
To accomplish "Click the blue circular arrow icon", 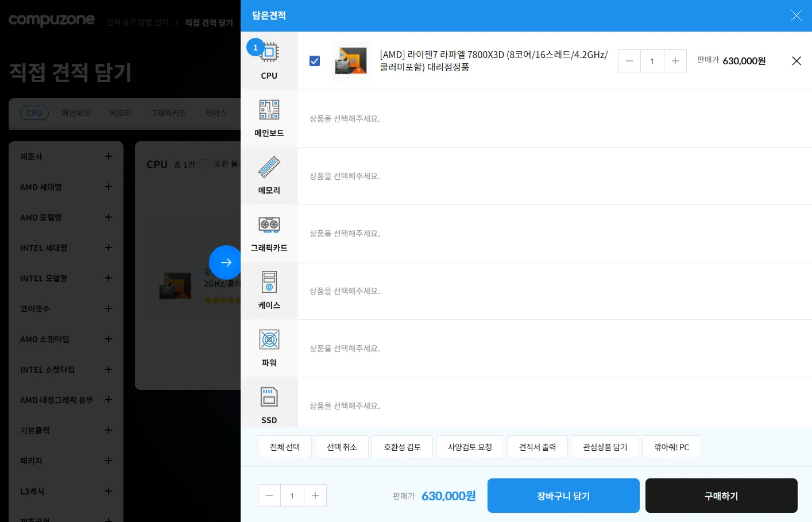I will [225, 262].
